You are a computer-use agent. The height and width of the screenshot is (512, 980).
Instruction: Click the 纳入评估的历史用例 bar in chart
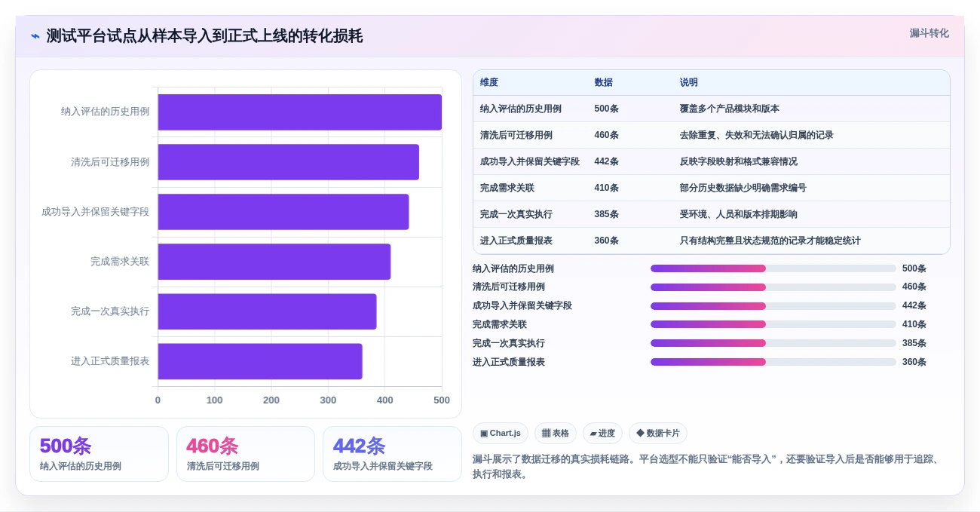point(299,112)
